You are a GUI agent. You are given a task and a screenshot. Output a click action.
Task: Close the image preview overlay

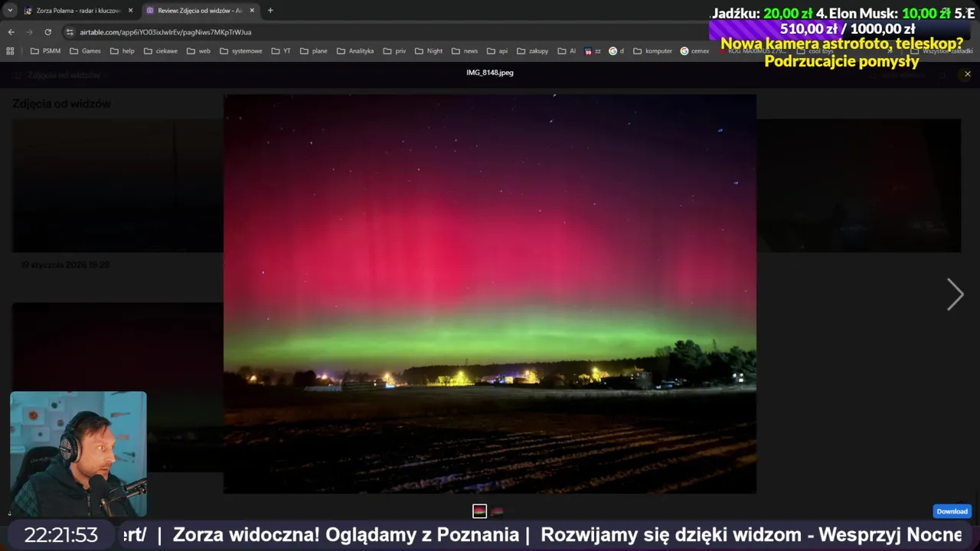coord(967,74)
